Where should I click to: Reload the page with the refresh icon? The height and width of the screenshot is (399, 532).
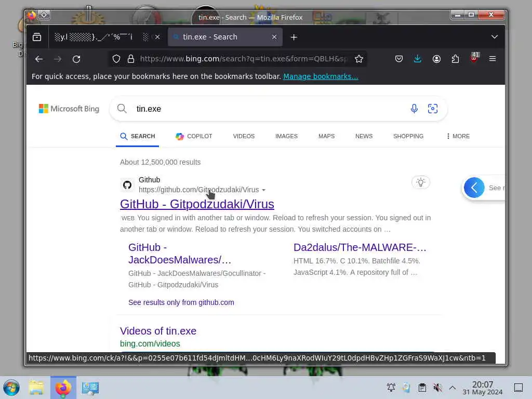[76, 59]
